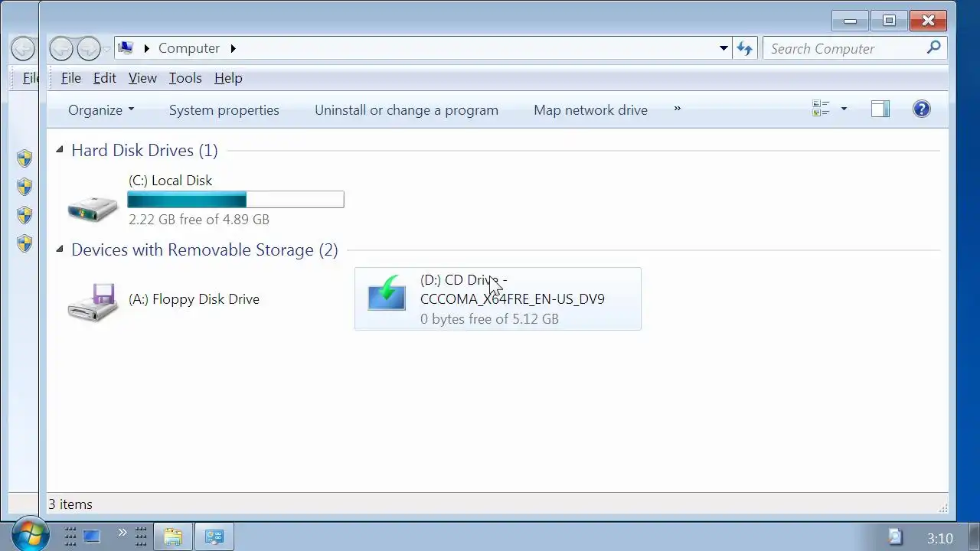Click the search magnifier icon
This screenshot has width=980, height=551.
coord(933,47)
